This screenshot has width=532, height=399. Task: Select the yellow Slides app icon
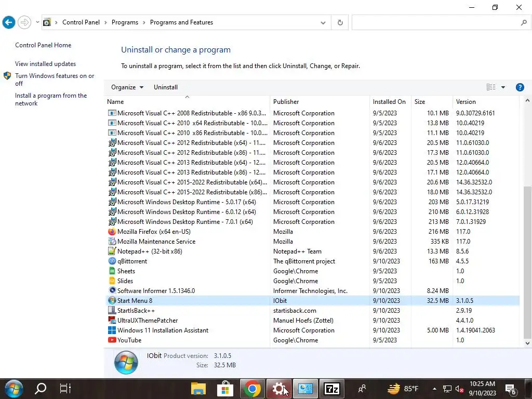point(112,281)
